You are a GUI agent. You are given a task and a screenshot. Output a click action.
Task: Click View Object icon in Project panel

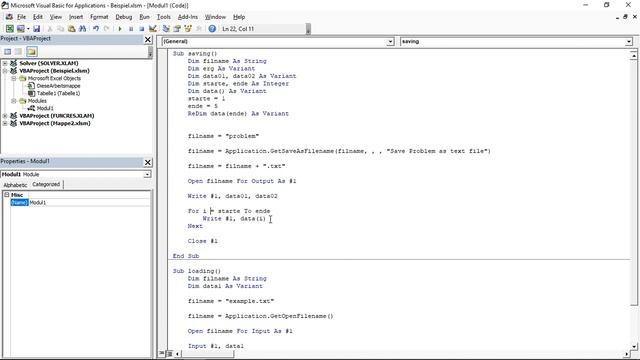18,51
